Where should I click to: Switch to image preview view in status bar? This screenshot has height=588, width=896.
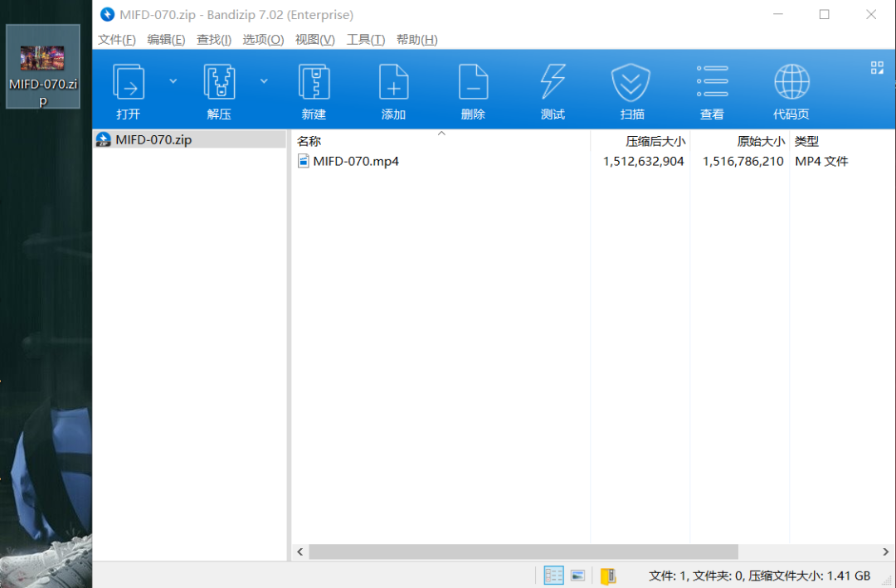577,576
